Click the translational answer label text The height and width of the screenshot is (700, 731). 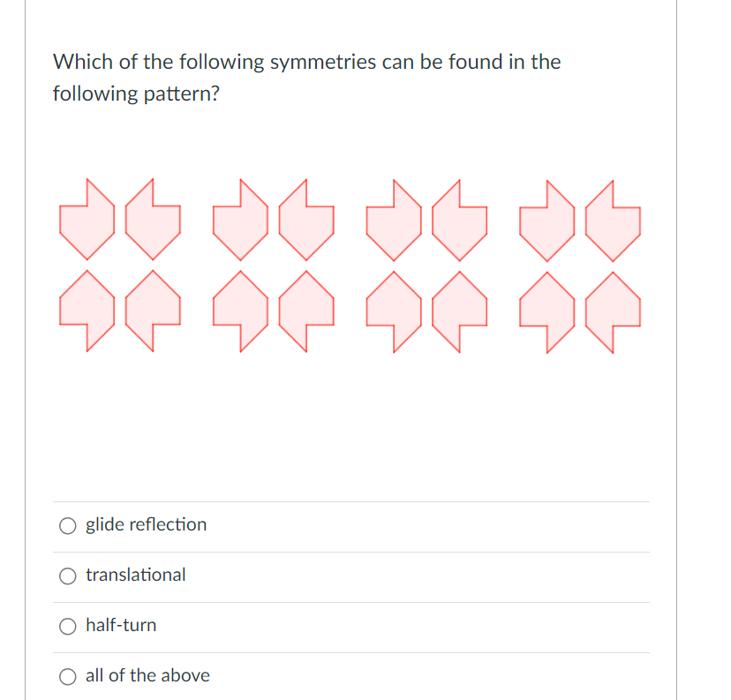coord(136,575)
